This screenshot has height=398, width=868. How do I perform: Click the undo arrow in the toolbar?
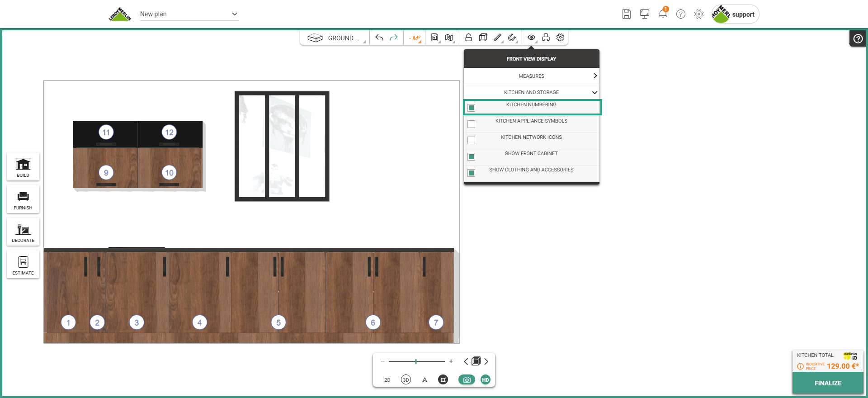tap(379, 38)
